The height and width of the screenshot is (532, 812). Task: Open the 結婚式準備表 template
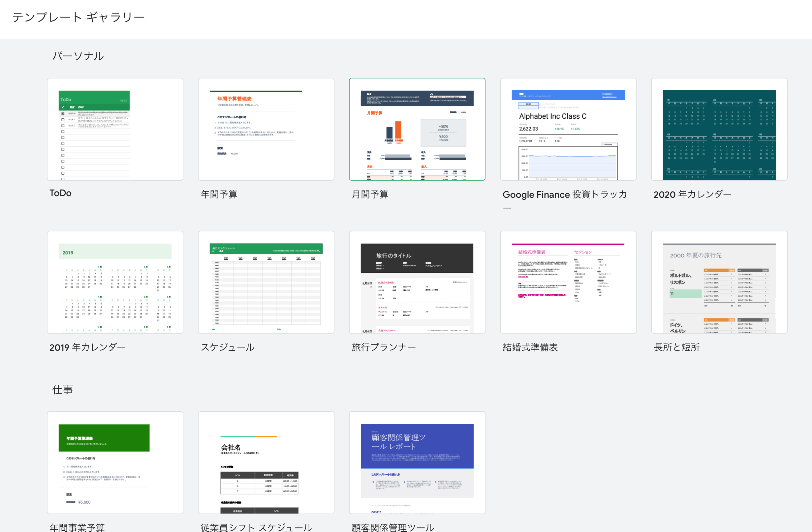(568, 282)
